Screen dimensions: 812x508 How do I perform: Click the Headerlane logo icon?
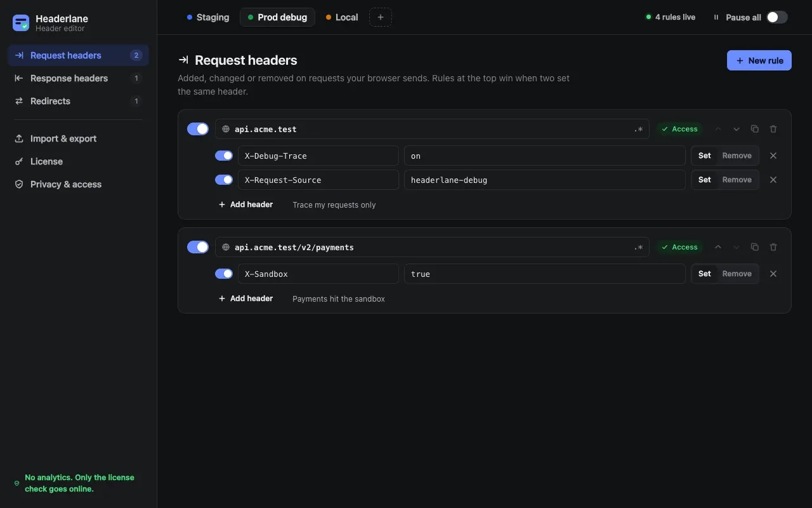[21, 23]
